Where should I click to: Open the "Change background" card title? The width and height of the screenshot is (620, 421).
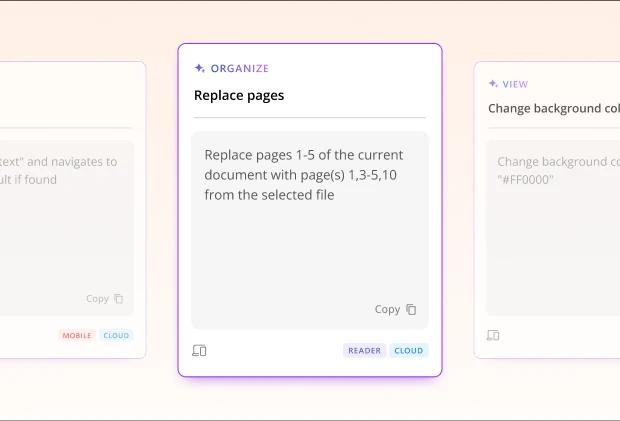(553, 108)
